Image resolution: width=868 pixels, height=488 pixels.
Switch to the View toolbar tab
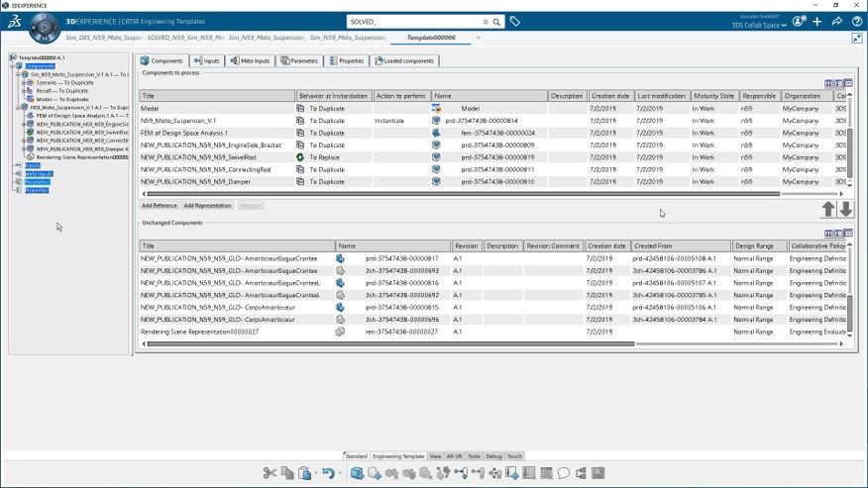[435, 456]
